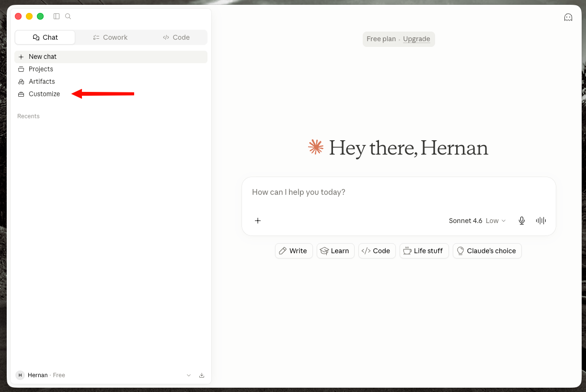Click the Claude's choice suggestion button

(x=487, y=251)
